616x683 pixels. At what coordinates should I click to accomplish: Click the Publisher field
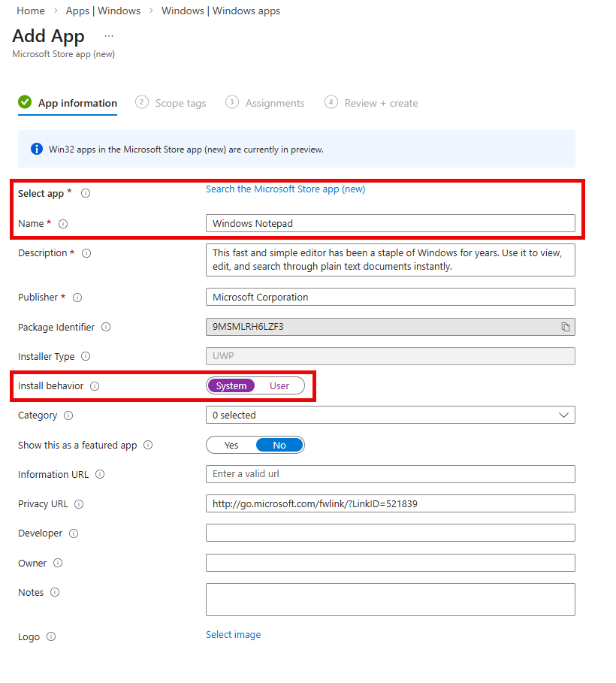click(391, 297)
